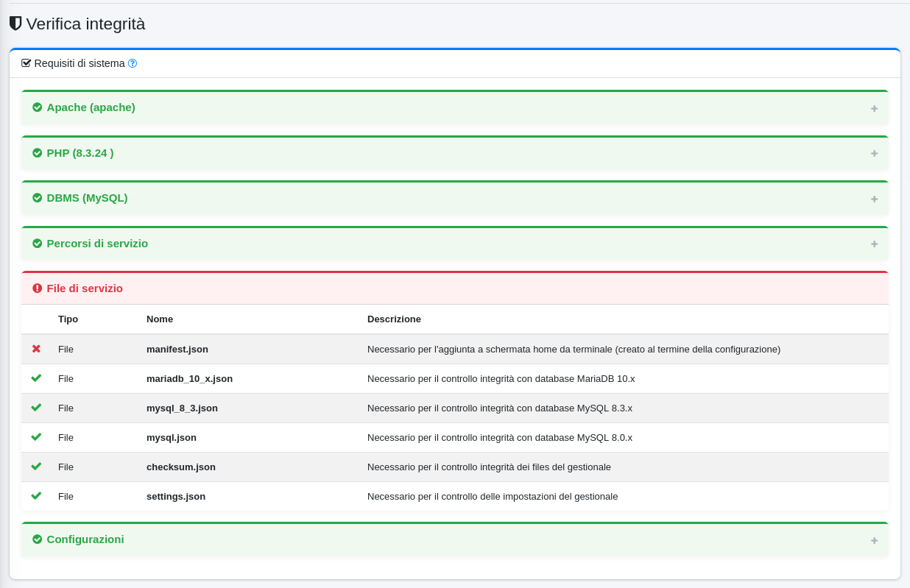The width and height of the screenshot is (910, 588).
Task: Click the Nome column header
Action: pyautogui.click(x=160, y=319)
